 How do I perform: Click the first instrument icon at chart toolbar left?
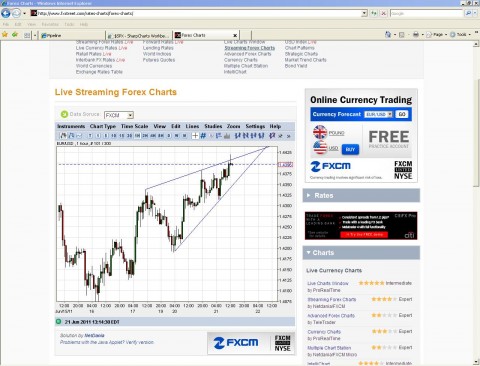[63, 136]
